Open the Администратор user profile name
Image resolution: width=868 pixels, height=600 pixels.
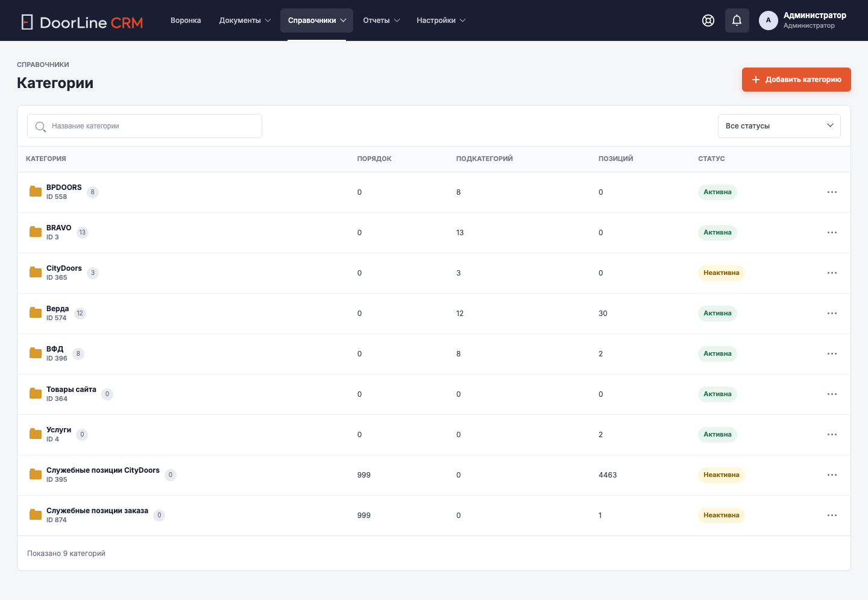(815, 16)
